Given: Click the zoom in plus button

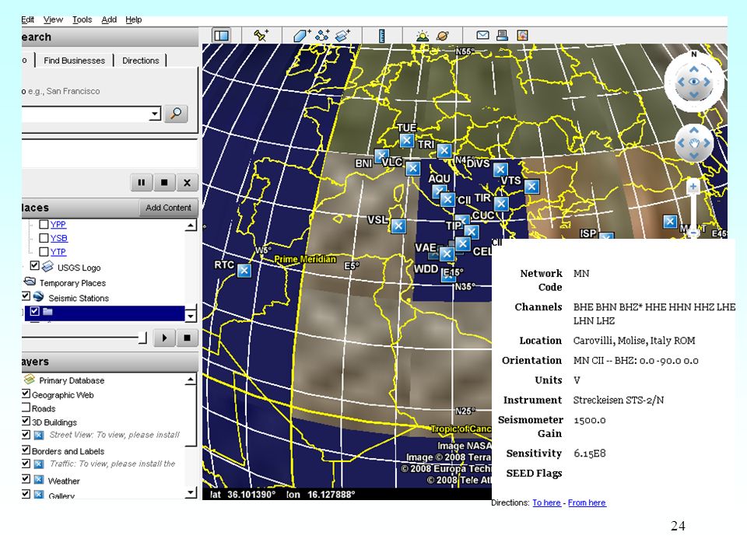Looking at the screenshot, I should click(x=693, y=187).
